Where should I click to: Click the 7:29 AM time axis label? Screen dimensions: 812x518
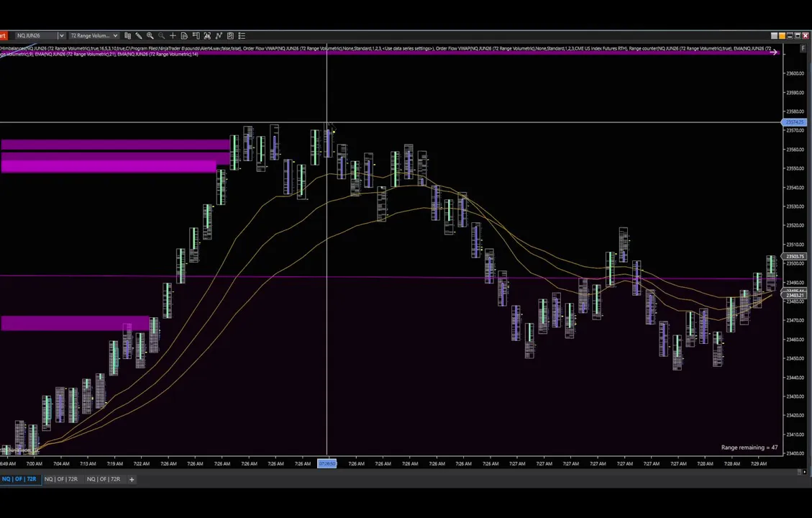coord(759,463)
